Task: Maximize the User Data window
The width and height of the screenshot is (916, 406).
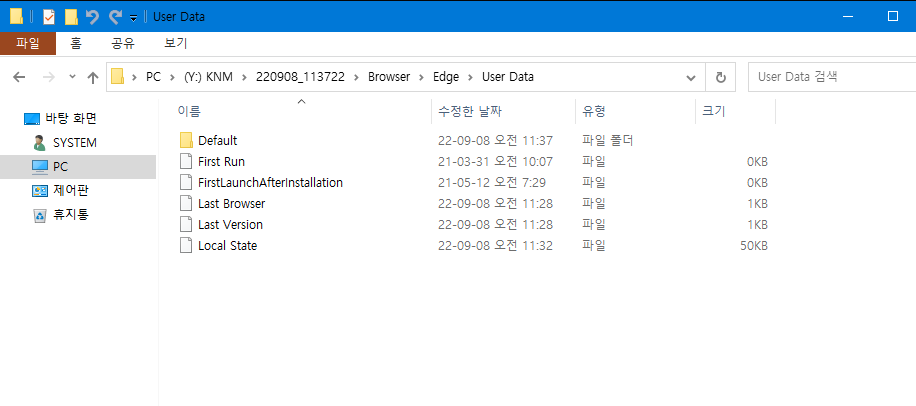Action: tap(893, 16)
